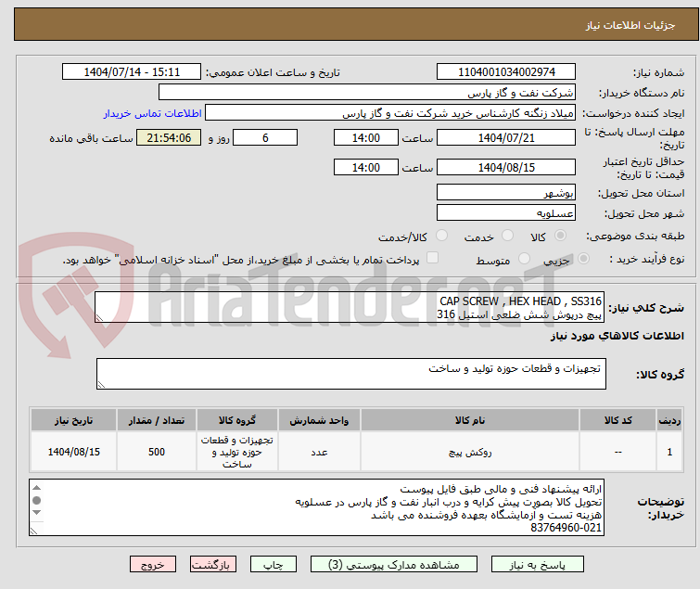Viewport: 700px width, 589px height.
Task: Click the remaining days field showing 6
Action: pyautogui.click(x=265, y=137)
